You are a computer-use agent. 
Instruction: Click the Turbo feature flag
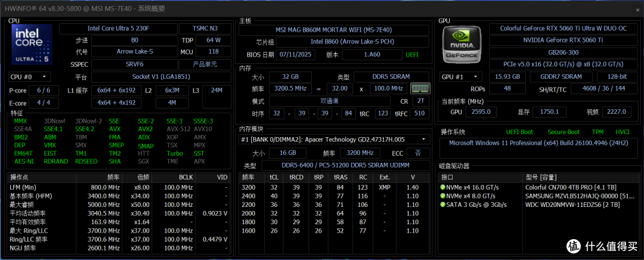175,153
